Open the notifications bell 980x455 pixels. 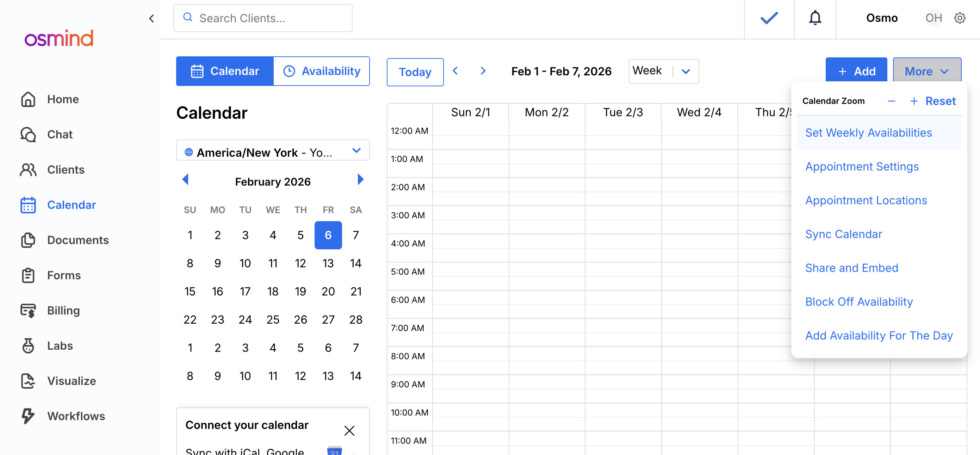(x=815, y=18)
